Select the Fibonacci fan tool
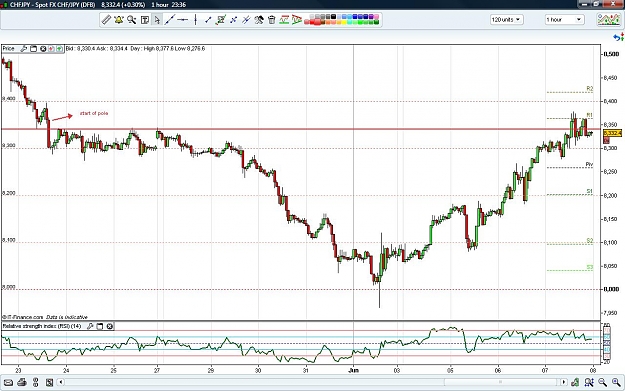Image resolution: width=625 pixels, height=391 pixels. (x=297, y=20)
